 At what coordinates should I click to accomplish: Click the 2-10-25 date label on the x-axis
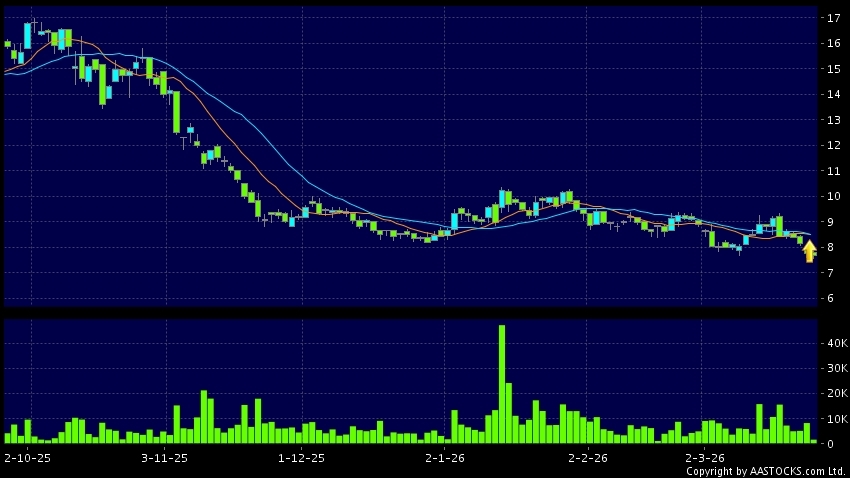[27, 458]
